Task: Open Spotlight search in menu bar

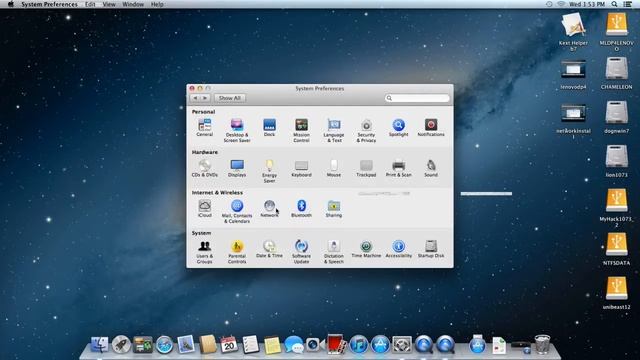Action: point(614,4)
